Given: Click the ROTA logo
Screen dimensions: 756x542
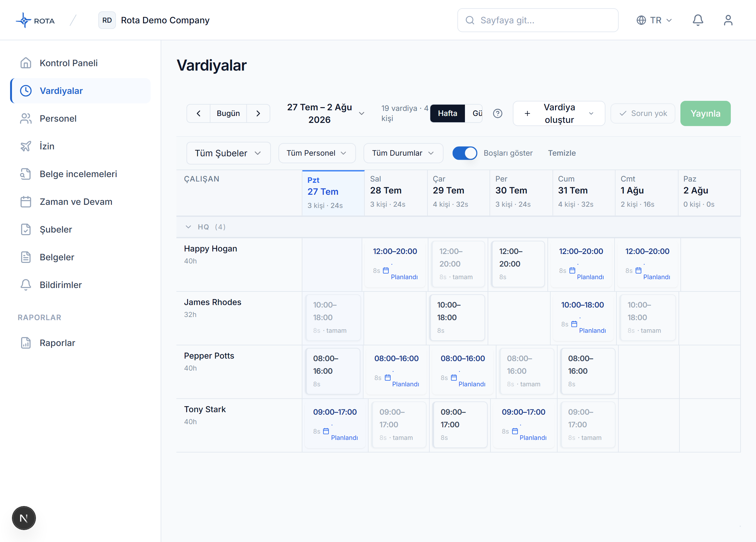Looking at the screenshot, I should 35,20.
